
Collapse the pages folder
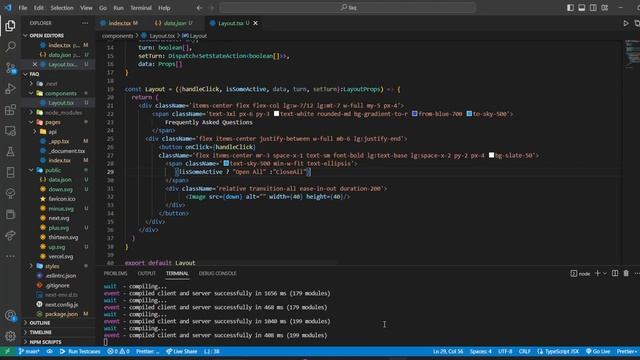pyautogui.click(x=31, y=122)
